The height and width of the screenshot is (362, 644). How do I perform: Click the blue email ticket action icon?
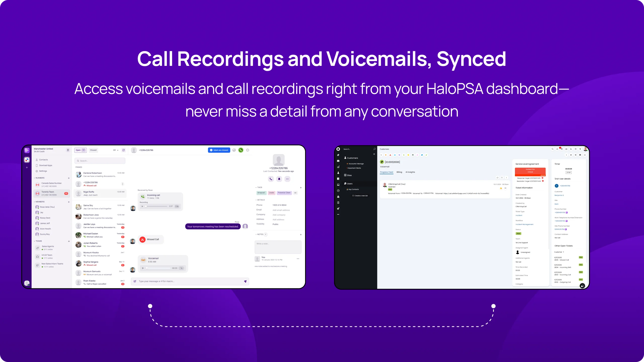395,155
